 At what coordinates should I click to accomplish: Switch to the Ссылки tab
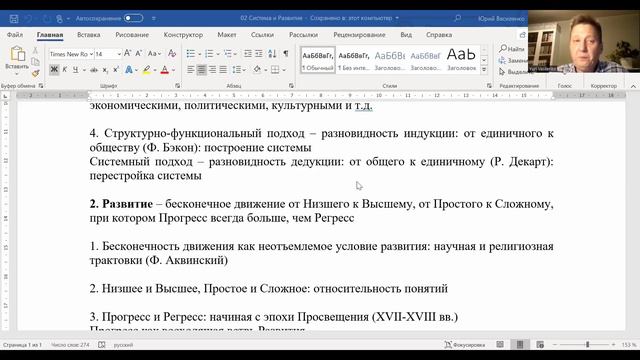pos(262,35)
